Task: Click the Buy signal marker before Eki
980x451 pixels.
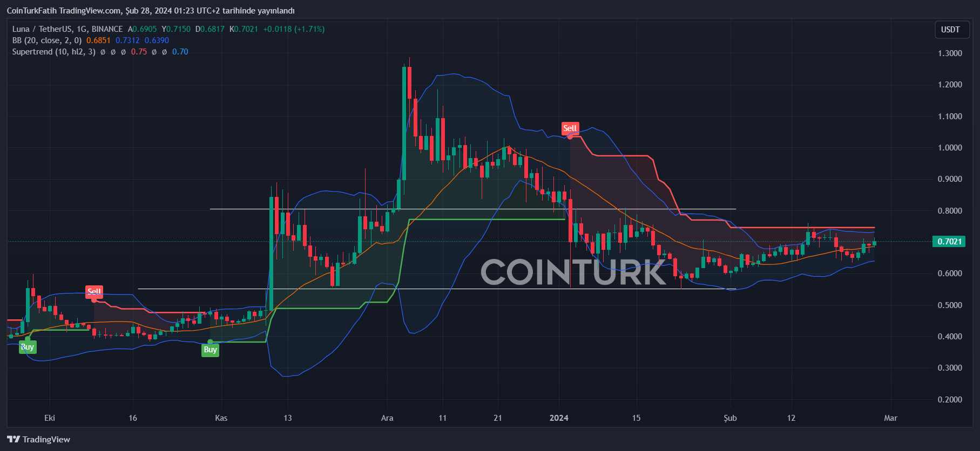Action: [x=28, y=347]
